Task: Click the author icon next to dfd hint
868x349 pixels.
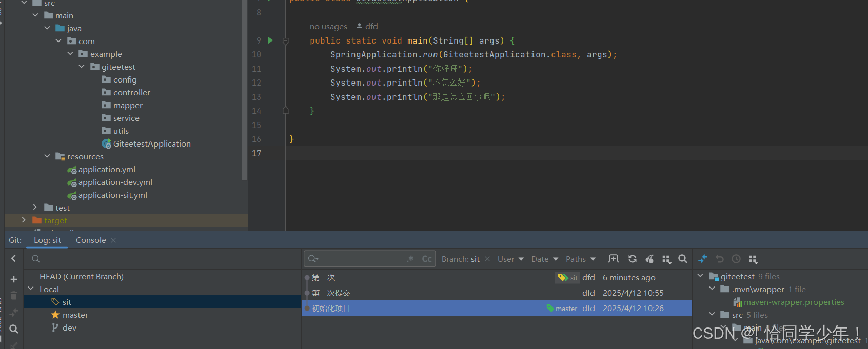Action: 360,26
